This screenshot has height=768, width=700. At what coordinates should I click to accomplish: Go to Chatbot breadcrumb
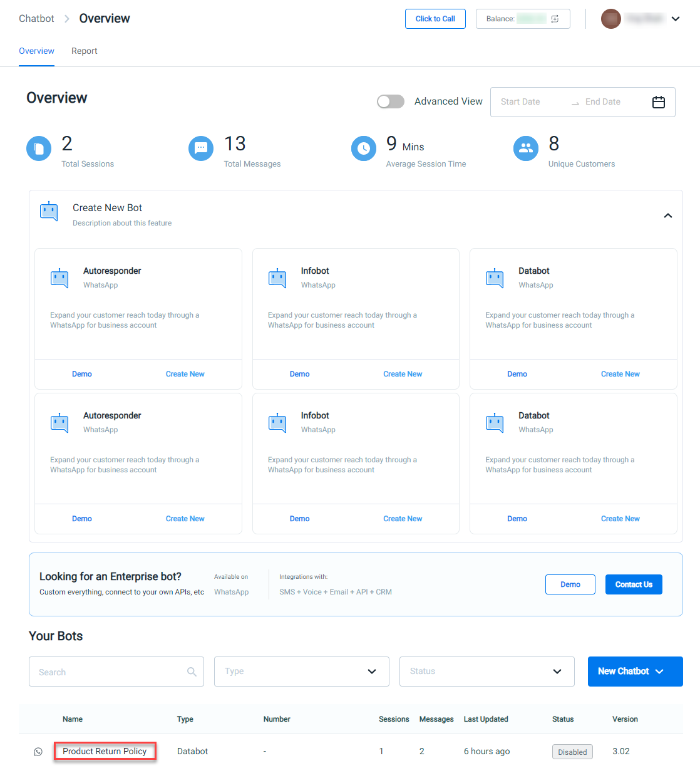tap(36, 19)
